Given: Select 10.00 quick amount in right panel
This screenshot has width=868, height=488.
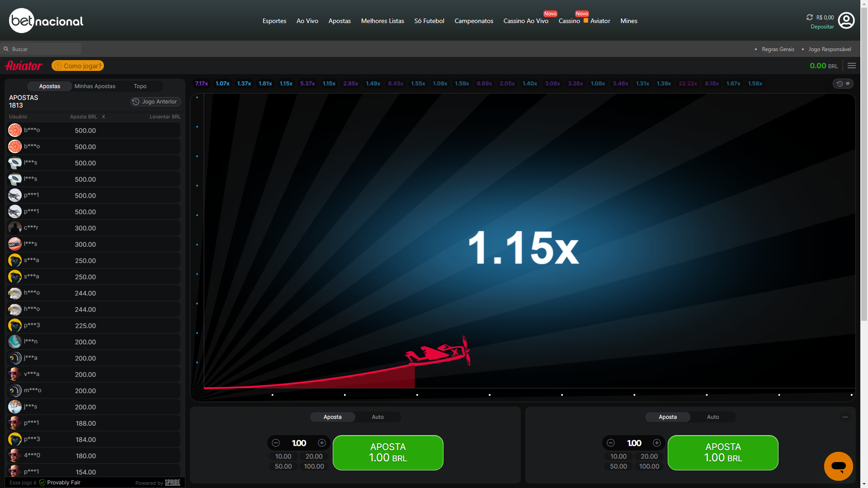Looking at the screenshot, I should click(x=618, y=456).
